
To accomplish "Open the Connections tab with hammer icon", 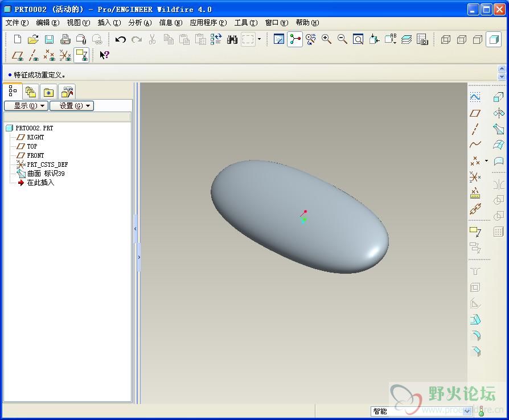I will 67,92.
